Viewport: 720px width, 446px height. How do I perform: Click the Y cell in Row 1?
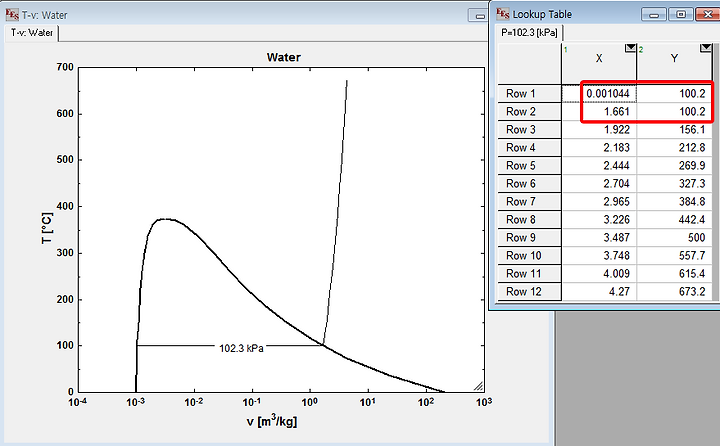675,93
